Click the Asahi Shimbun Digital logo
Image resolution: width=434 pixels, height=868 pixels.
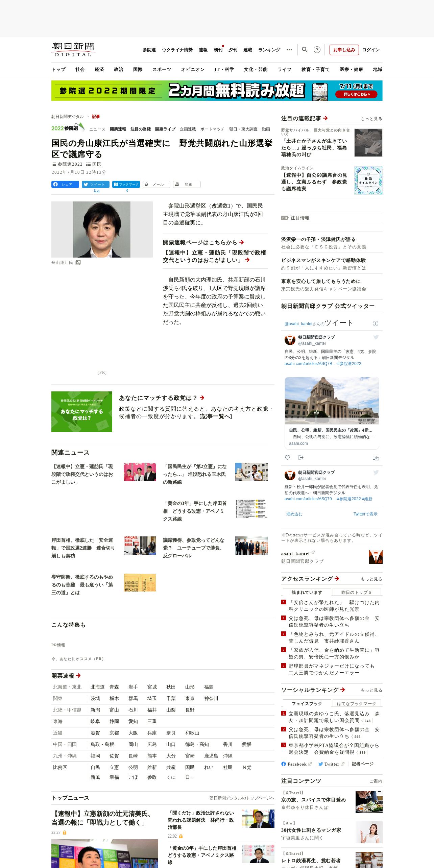click(73, 49)
